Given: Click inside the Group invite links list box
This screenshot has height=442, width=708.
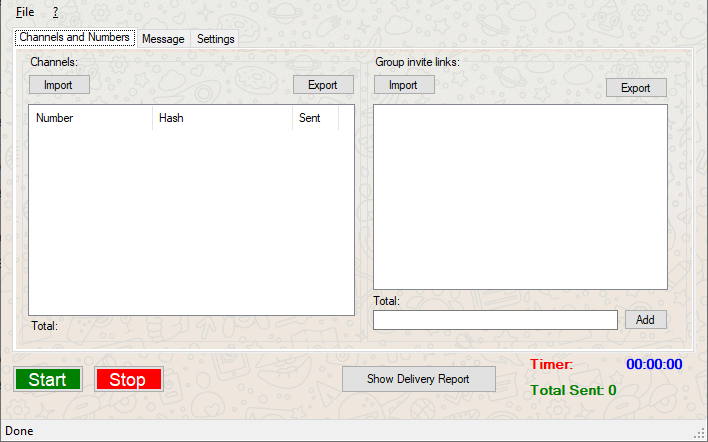Looking at the screenshot, I should [x=520, y=196].
